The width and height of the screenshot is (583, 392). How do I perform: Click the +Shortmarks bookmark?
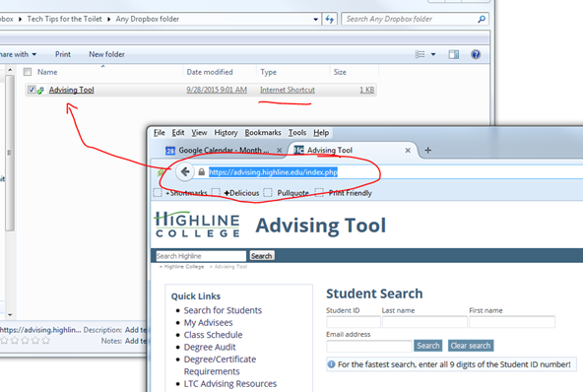(186, 193)
